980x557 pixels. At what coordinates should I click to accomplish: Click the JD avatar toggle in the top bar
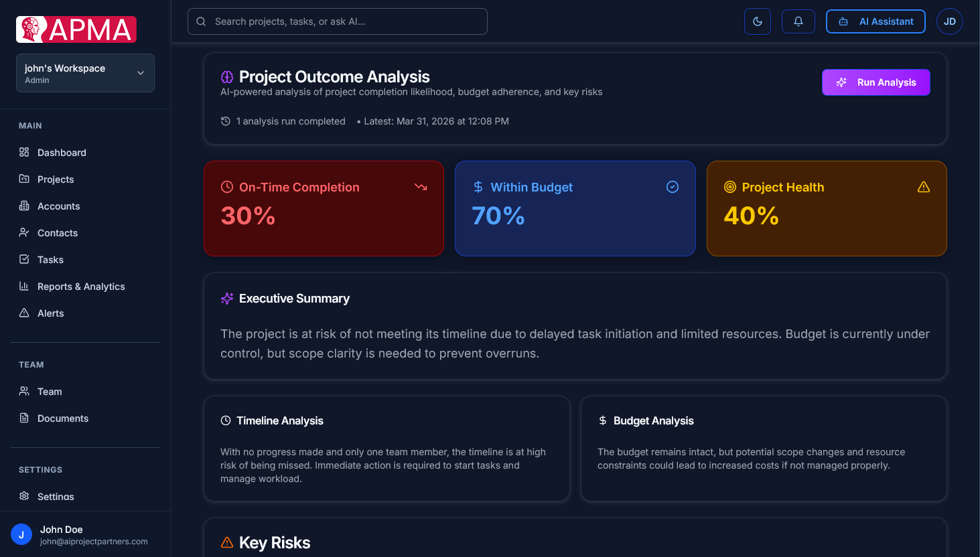(x=949, y=21)
